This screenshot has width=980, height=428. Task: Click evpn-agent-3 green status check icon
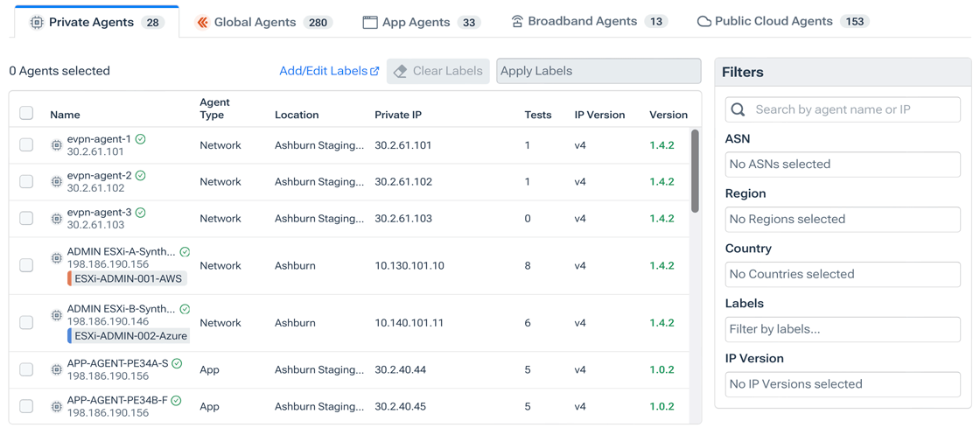(141, 213)
